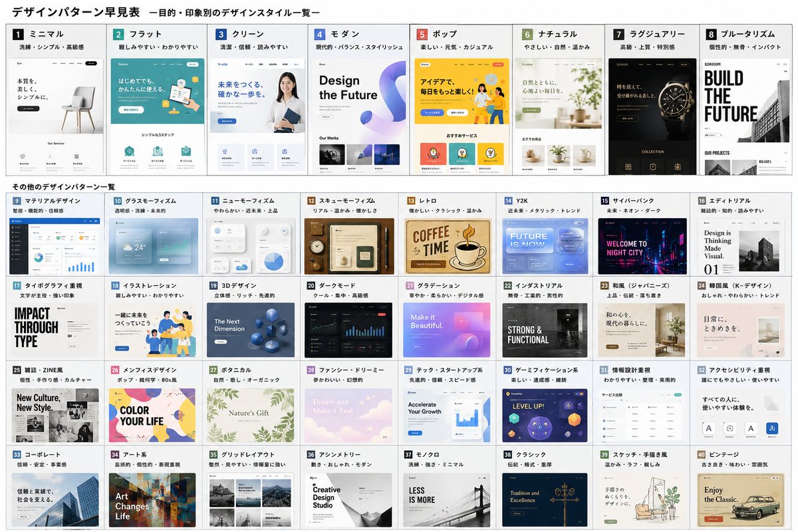Click the 'Art Changes Life' thumbnail
798x532 pixels.
153,500
